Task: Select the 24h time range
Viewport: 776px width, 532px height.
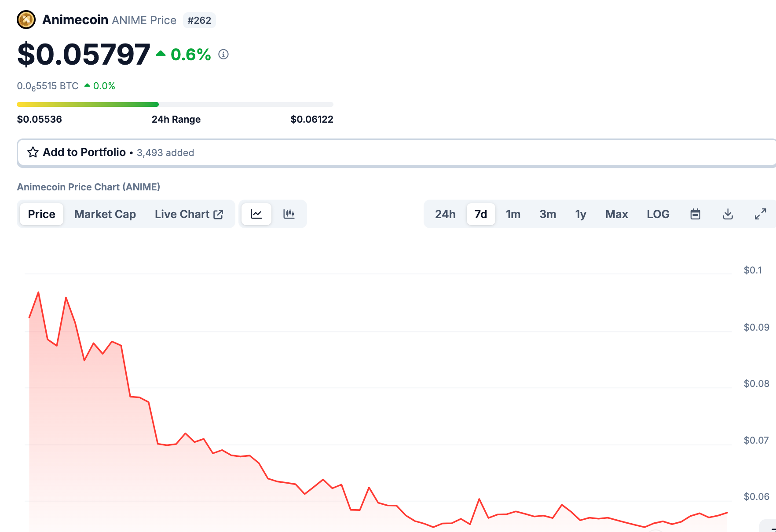Action: click(x=445, y=214)
